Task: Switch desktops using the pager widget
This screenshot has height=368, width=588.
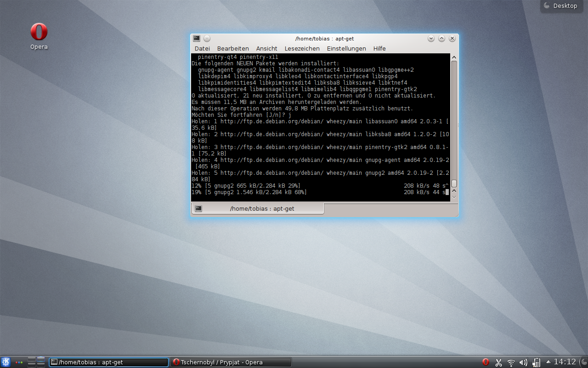Action: (x=36, y=362)
